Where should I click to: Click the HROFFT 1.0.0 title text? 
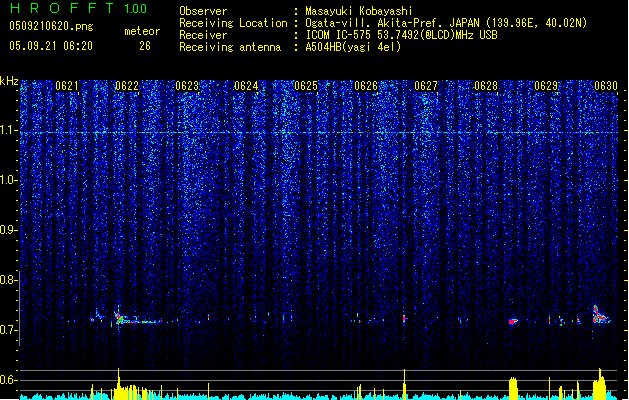[78, 8]
